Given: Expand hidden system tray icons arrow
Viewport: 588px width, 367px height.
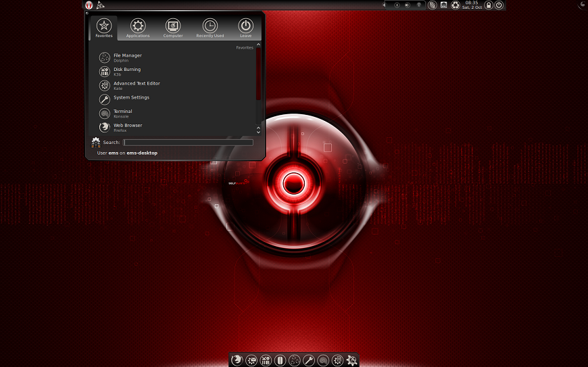Looking at the screenshot, I should (x=385, y=5).
